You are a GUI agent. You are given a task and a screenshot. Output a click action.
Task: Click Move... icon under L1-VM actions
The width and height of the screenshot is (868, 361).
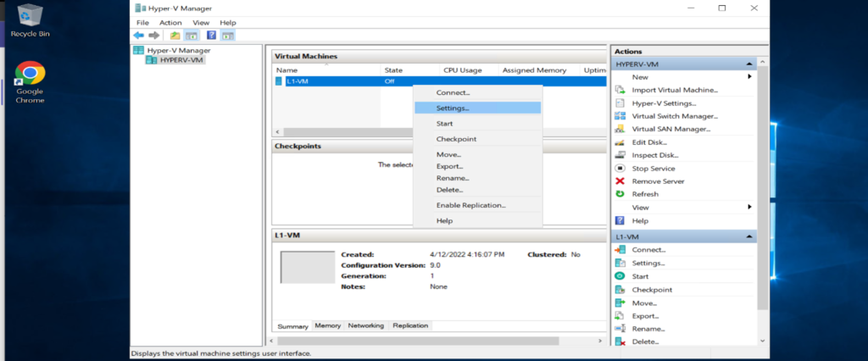pyautogui.click(x=620, y=303)
